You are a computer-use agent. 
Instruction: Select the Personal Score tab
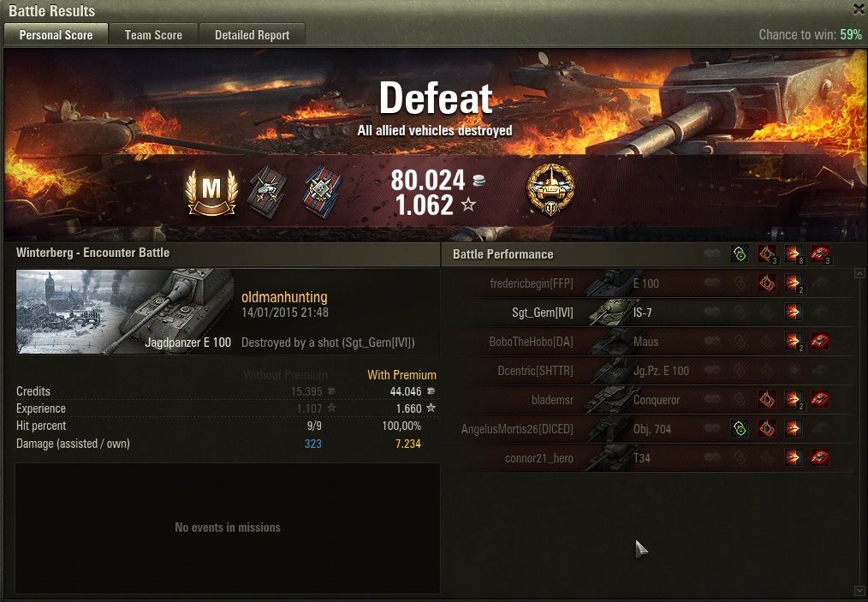(56, 35)
